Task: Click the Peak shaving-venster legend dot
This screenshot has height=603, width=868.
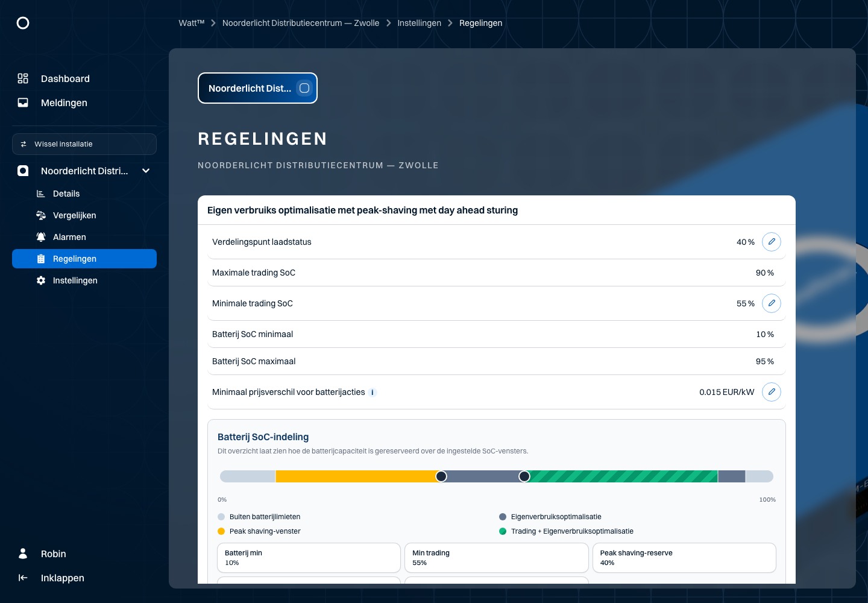Action: pos(221,531)
